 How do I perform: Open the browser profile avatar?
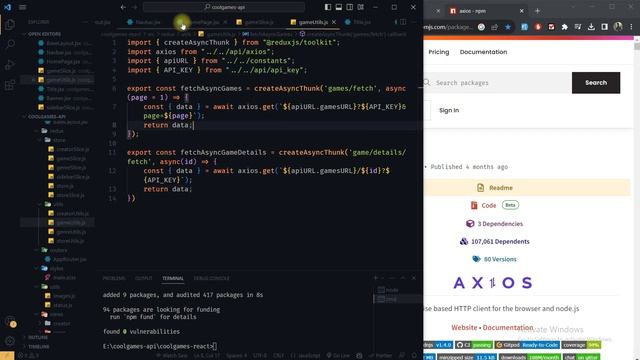(x=618, y=27)
